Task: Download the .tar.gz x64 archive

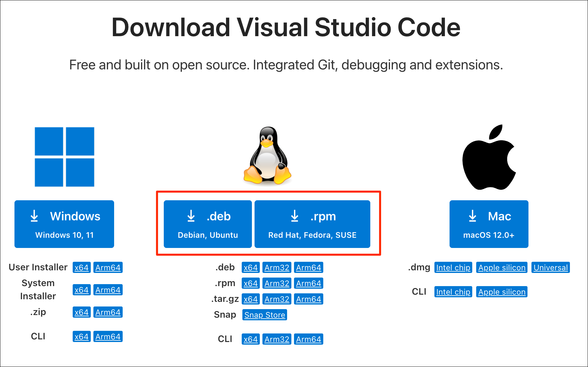Action: 251,299
